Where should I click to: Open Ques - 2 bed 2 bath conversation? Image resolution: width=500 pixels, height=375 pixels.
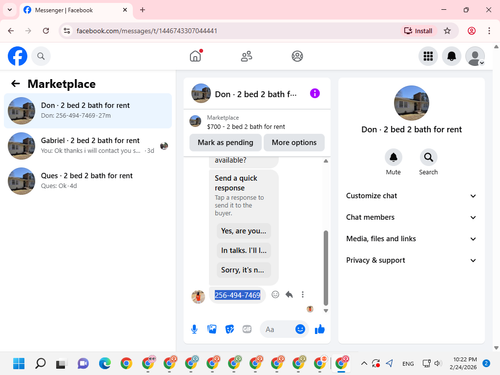(88, 181)
